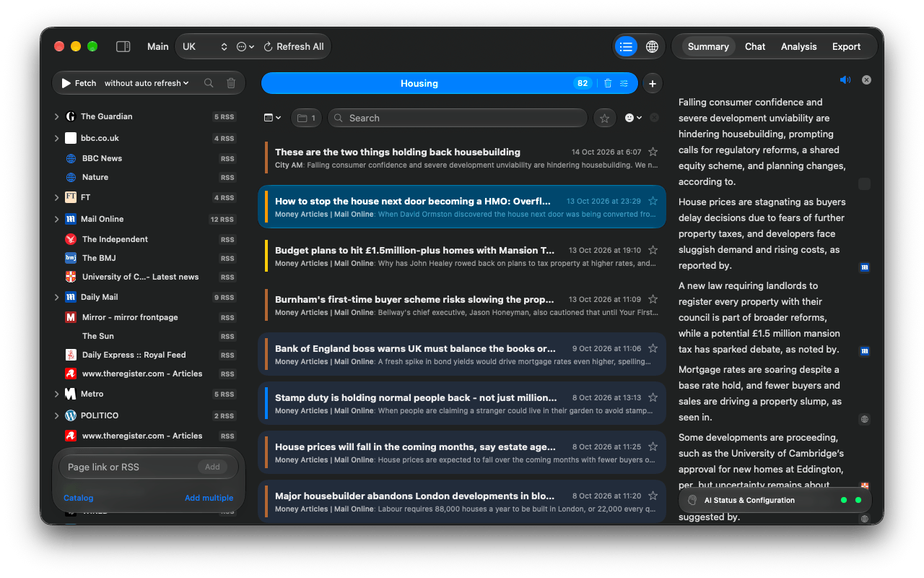This screenshot has width=924, height=578.
Task: Star the 'Stamp duty is holding' article
Action: click(653, 397)
